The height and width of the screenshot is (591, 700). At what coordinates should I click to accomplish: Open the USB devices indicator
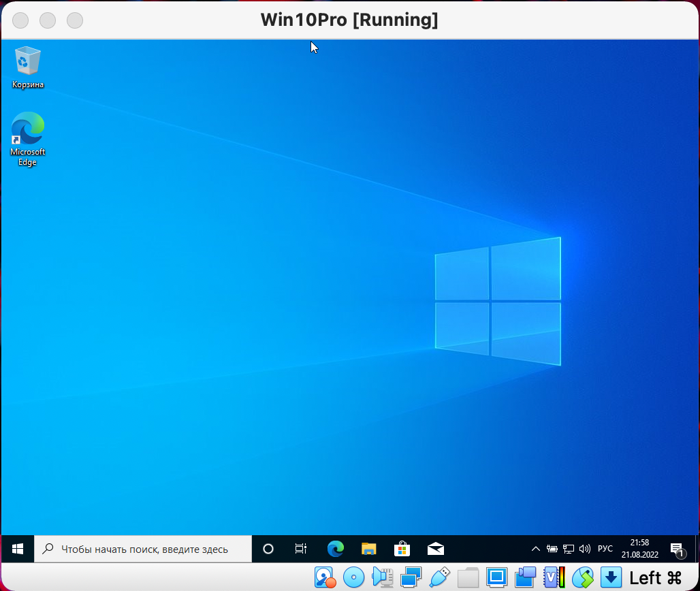[x=439, y=577]
